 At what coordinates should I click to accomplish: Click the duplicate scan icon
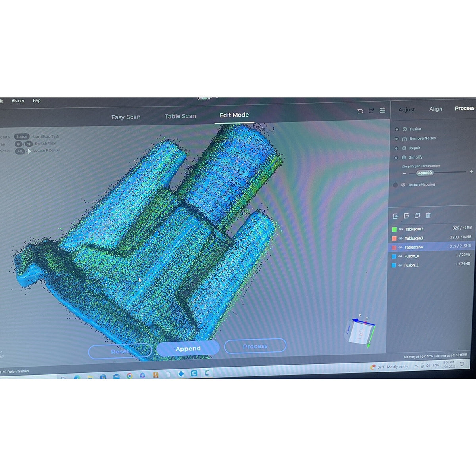click(417, 215)
